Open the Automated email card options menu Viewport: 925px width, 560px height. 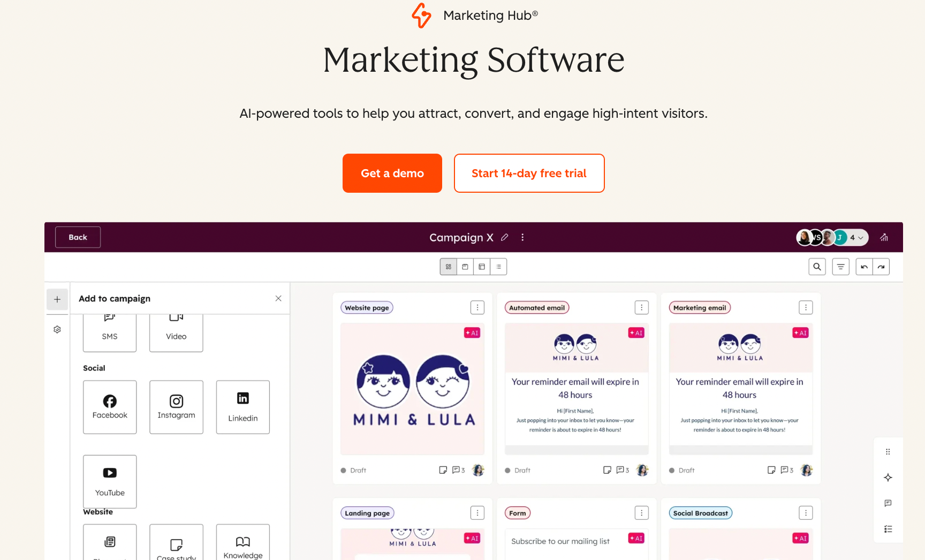(x=642, y=307)
